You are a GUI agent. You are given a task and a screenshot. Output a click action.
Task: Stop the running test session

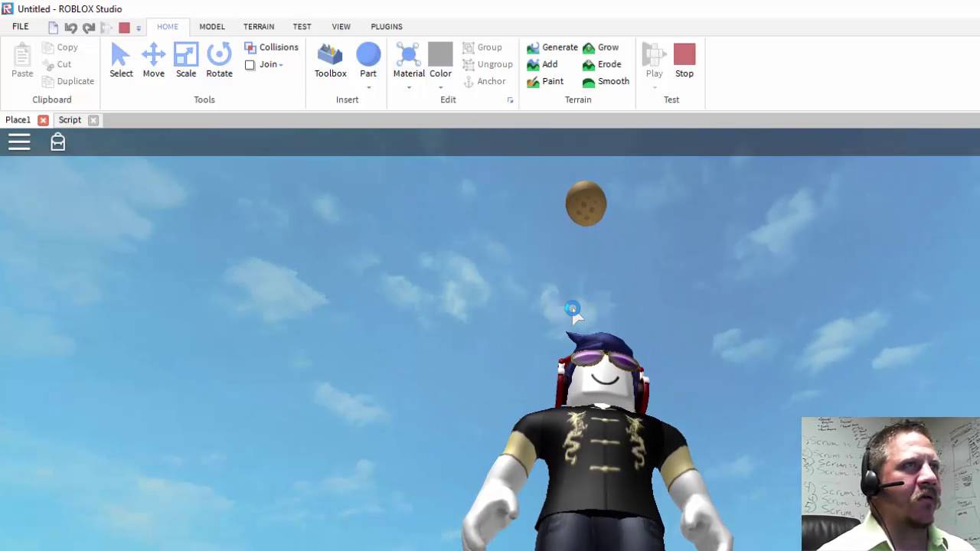[x=684, y=60]
